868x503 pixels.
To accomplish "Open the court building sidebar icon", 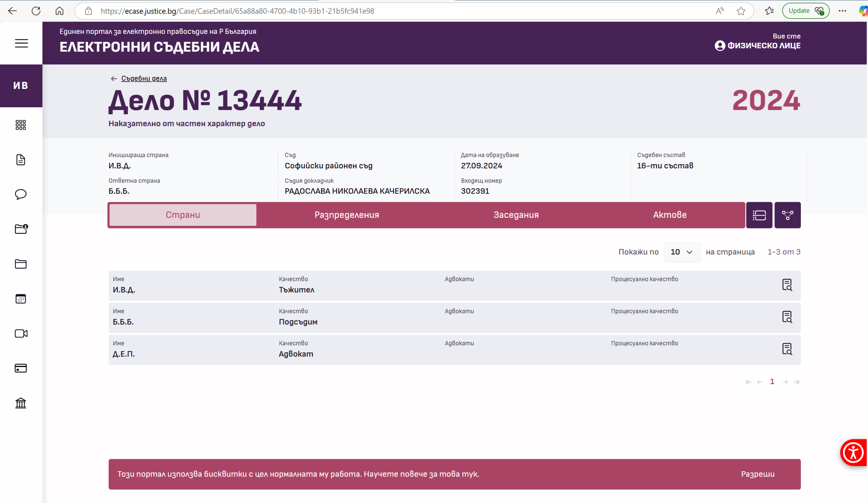I will (x=21, y=403).
